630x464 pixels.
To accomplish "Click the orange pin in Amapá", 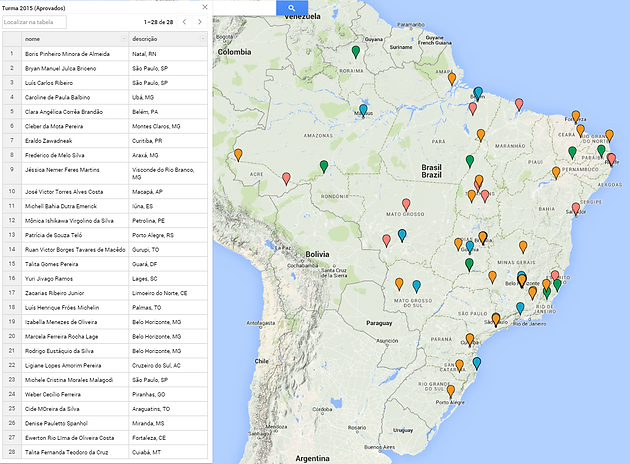I will tap(452, 79).
